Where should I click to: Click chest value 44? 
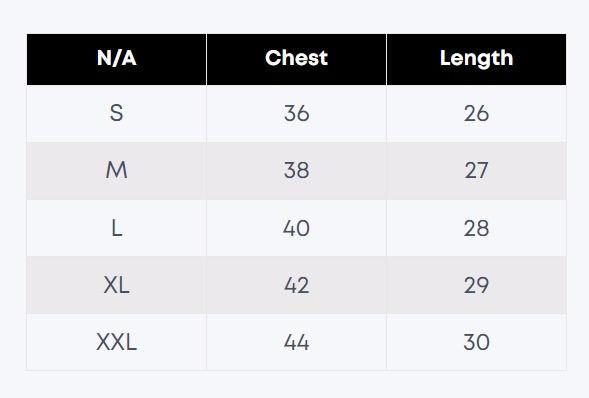(x=296, y=342)
